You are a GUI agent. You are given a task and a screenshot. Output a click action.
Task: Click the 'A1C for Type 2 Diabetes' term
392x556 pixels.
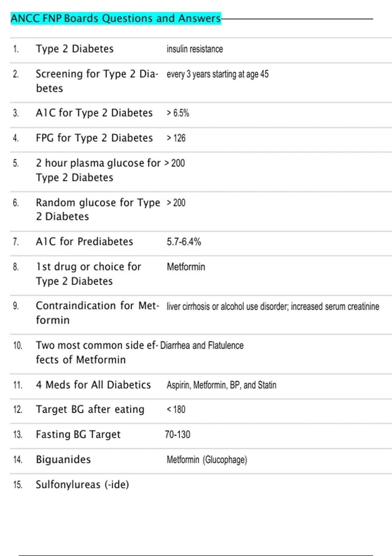[94, 113]
